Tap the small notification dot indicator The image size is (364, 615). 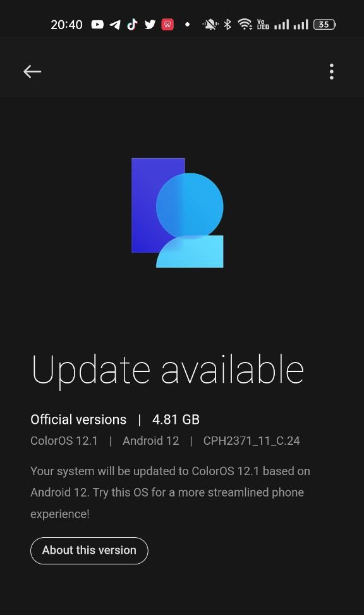(x=187, y=25)
